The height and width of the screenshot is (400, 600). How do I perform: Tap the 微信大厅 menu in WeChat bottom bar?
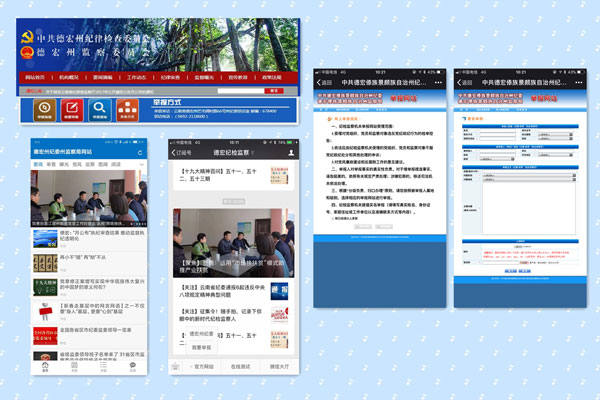pyautogui.click(x=279, y=366)
